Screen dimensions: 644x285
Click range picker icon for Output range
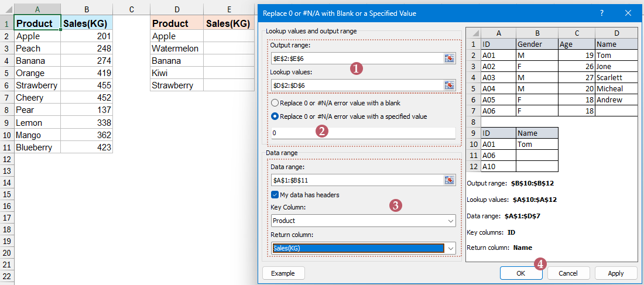tap(449, 58)
